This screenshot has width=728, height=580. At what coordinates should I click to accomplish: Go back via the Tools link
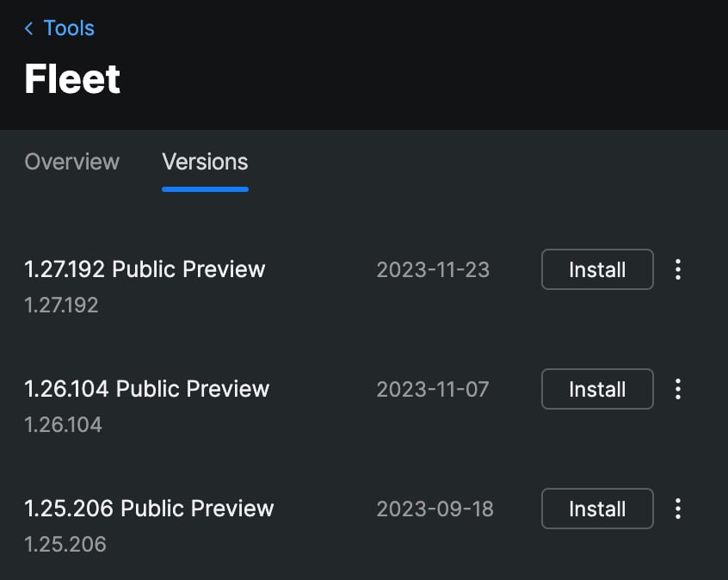[x=69, y=28]
